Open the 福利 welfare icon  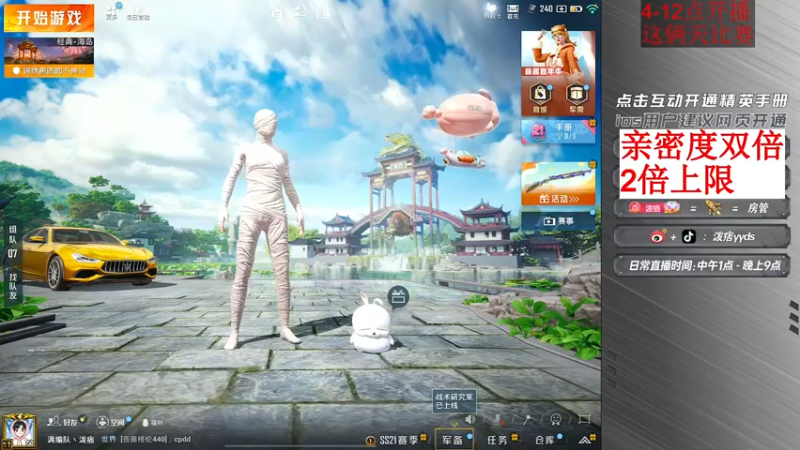point(153,422)
